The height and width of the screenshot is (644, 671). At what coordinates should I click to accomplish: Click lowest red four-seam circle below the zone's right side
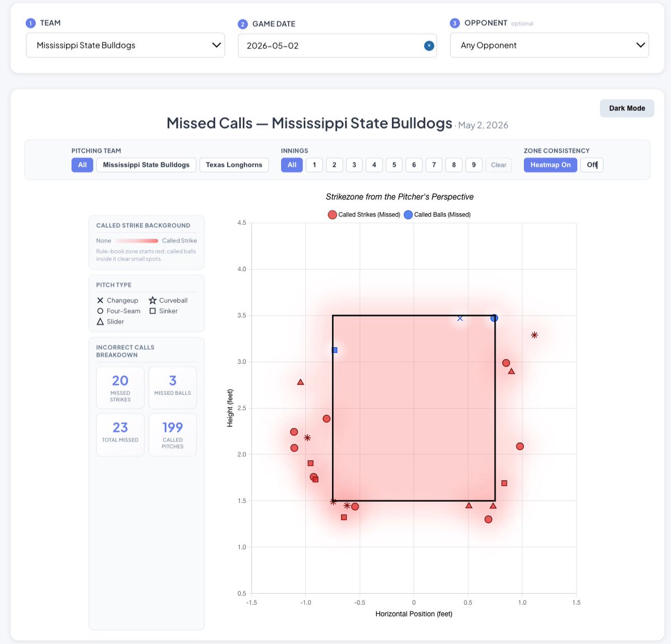point(488,520)
